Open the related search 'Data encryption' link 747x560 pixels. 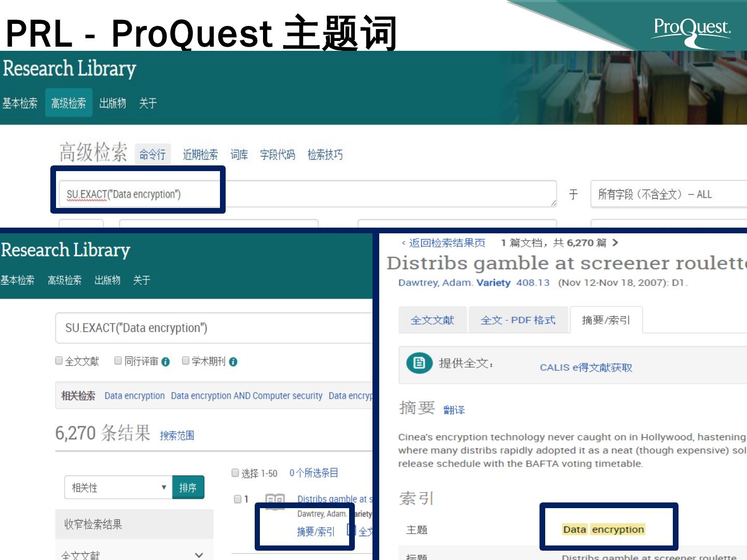pos(134,396)
